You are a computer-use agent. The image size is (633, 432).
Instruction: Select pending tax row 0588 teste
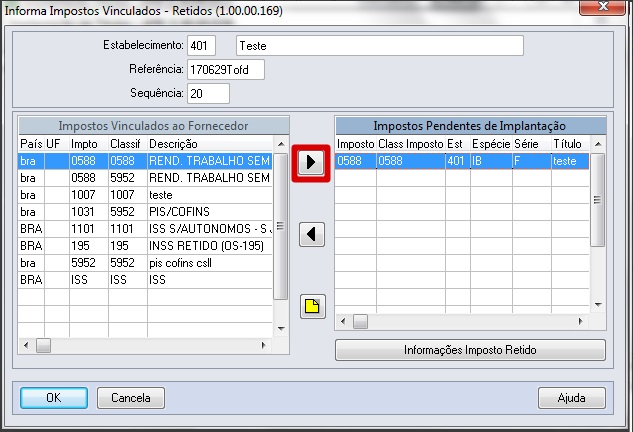pyautogui.click(x=462, y=161)
